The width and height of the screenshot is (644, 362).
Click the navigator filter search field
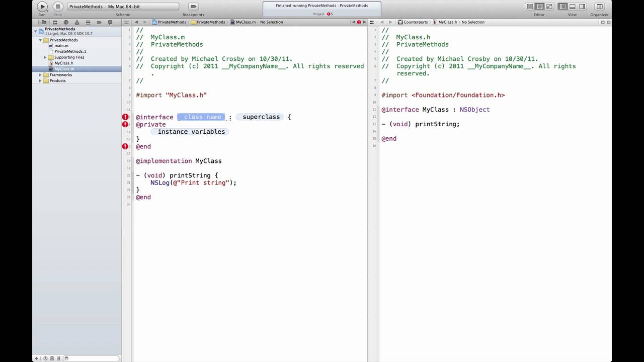tap(92, 358)
